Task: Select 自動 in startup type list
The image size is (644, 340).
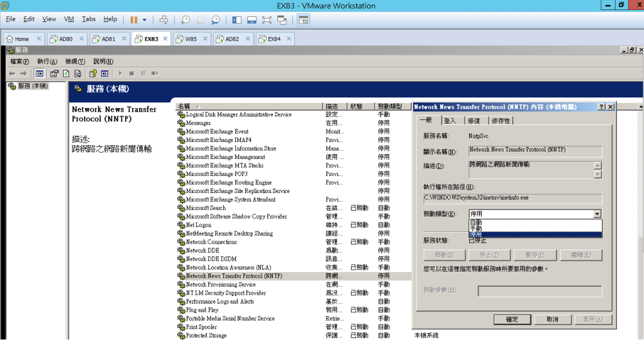Action: [x=476, y=222]
